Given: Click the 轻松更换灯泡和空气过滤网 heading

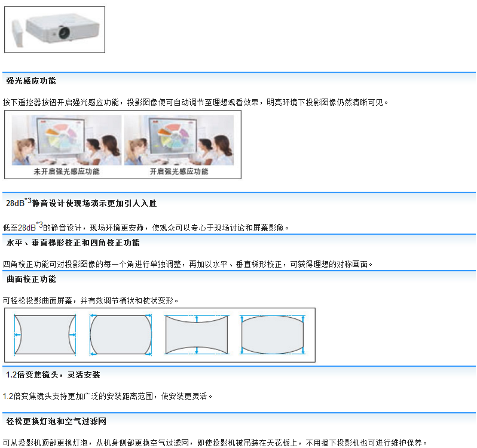Looking at the screenshot, I should [56, 421].
